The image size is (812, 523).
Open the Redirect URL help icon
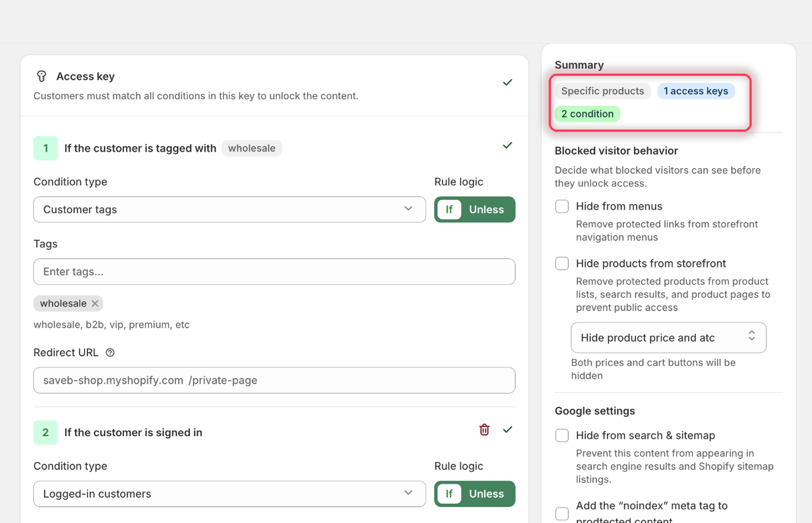(111, 353)
